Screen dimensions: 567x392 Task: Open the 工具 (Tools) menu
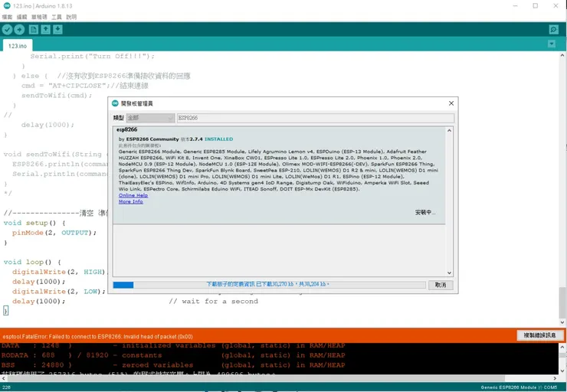click(57, 17)
